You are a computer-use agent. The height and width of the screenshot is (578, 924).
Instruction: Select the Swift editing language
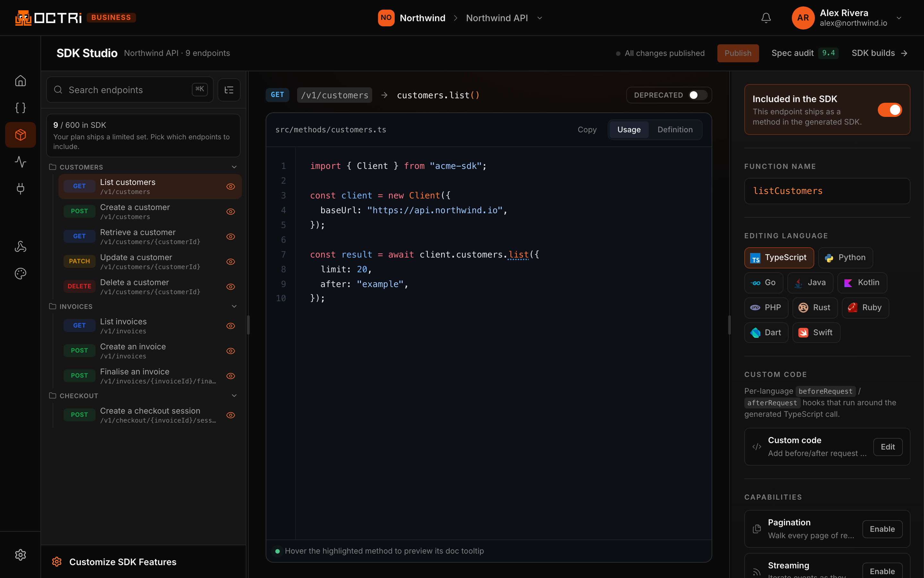click(x=816, y=333)
